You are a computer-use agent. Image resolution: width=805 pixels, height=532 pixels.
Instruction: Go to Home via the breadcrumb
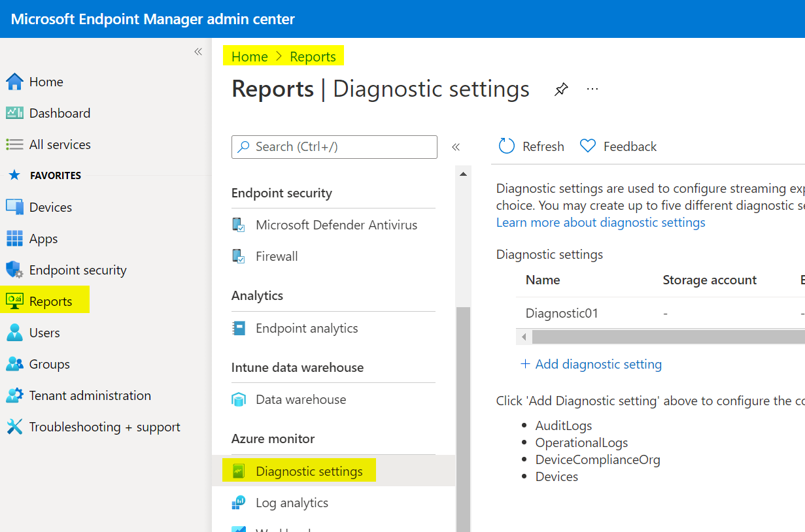(x=249, y=56)
